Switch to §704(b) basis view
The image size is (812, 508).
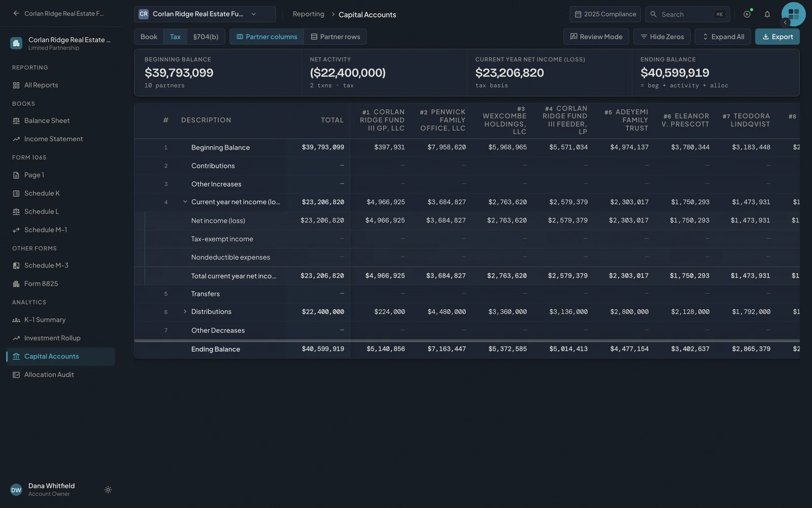206,37
